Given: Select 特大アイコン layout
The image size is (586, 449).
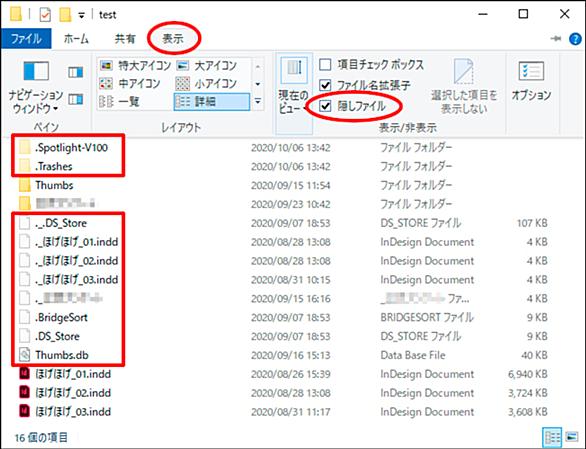Looking at the screenshot, I should pyautogui.click(x=135, y=66).
